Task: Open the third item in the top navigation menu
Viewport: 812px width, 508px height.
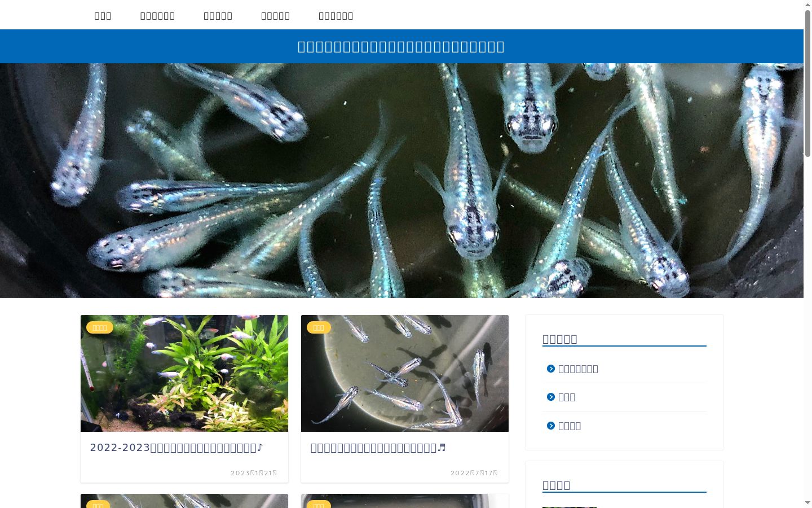Action: point(218,16)
